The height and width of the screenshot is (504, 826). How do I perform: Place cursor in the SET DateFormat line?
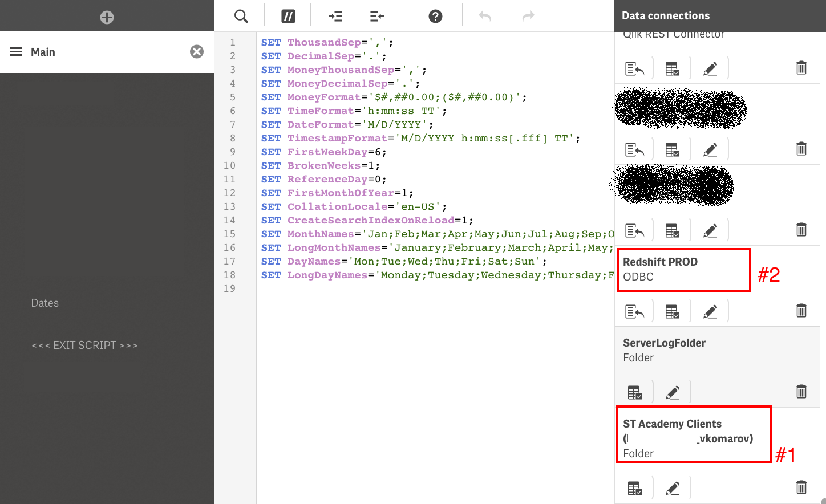pos(347,124)
